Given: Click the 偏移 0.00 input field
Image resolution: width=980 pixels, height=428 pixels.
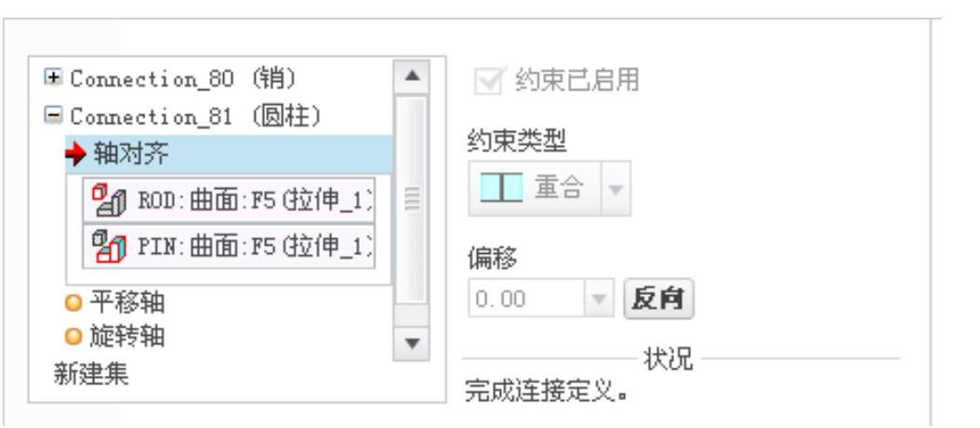Looking at the screenshot, I should coord(527,299).
